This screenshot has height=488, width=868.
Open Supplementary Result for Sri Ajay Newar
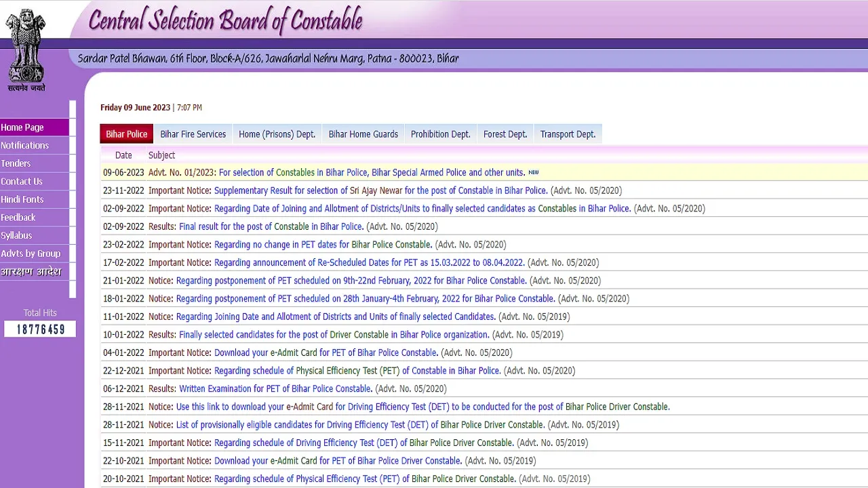click(x=380, y=190)
